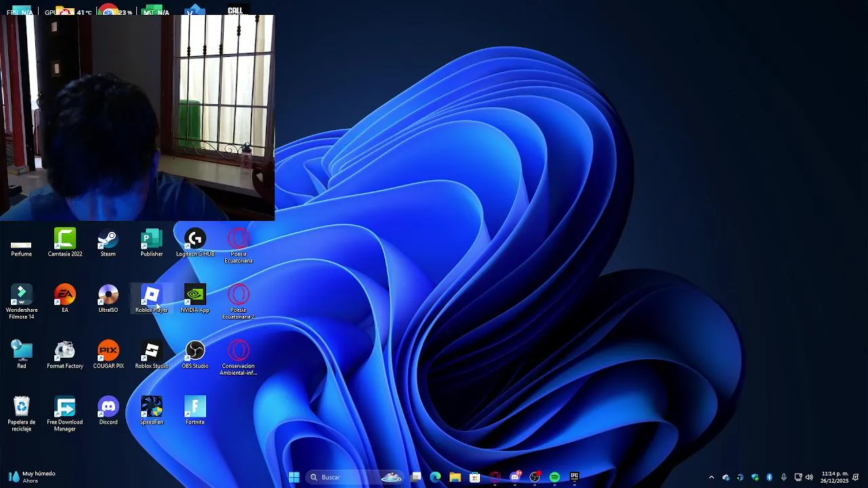The height and width of the screenshot is (488, 868).
Task: Open Windows Security from the tray
Action: coord(755,477)
